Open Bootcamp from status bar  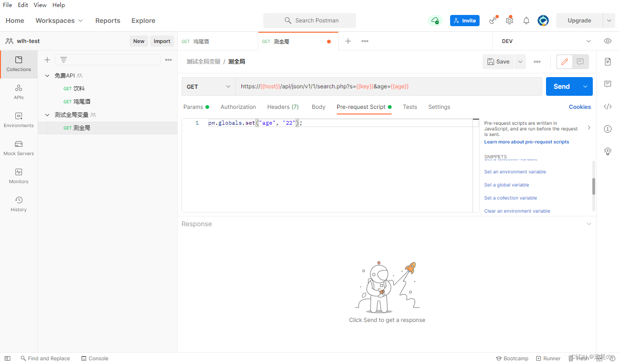pos(512,358)
